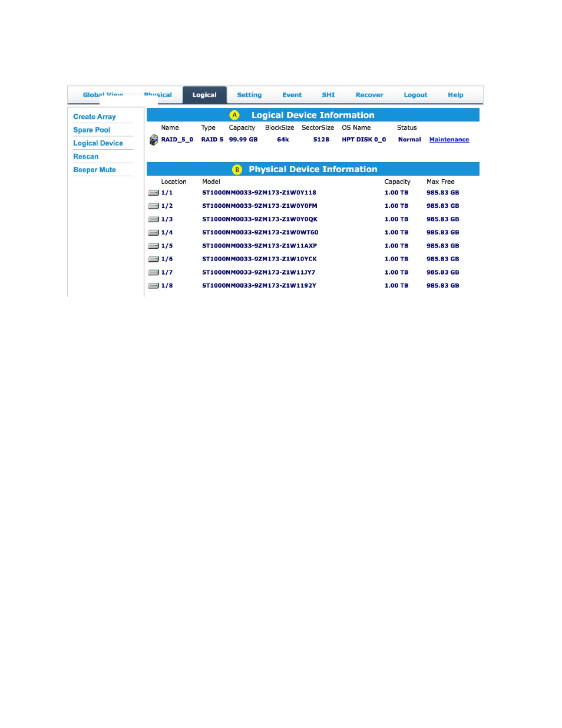Image resolution: width=562 pixels, height=728 pixels.
Task: Click the 512B sector size value
Action: [321, 140]
